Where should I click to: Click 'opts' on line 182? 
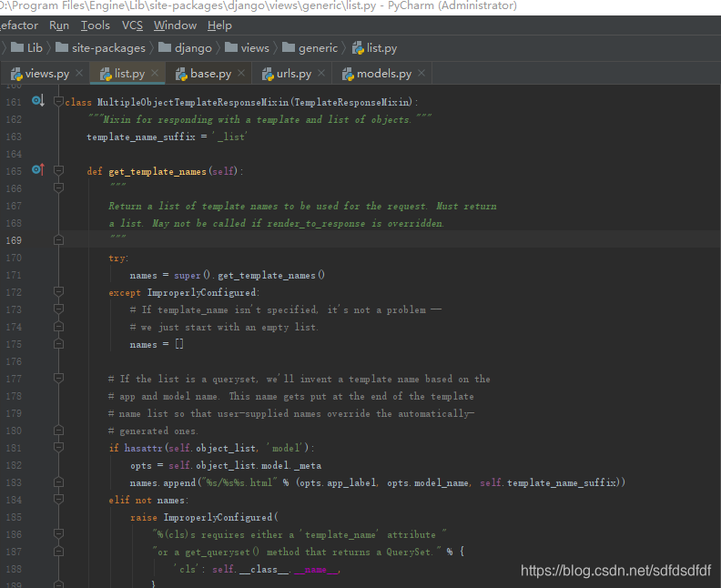(x=141, y=466)
